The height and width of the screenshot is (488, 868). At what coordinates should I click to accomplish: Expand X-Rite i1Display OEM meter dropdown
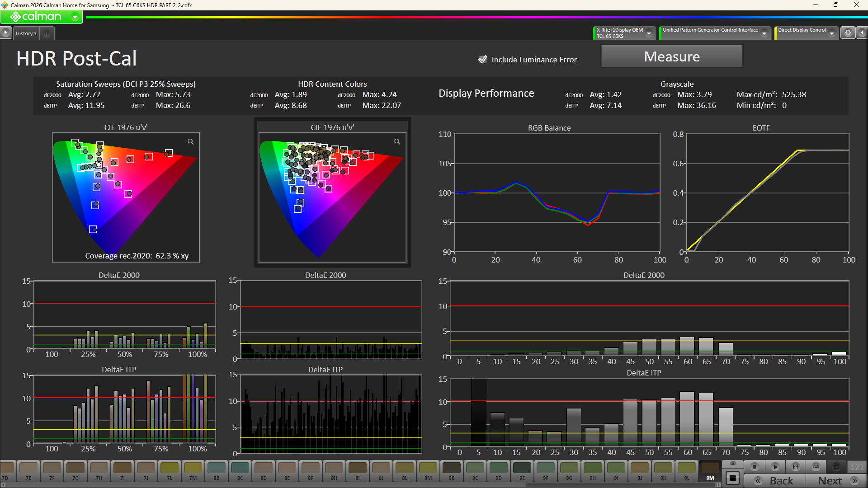[649, 33]
